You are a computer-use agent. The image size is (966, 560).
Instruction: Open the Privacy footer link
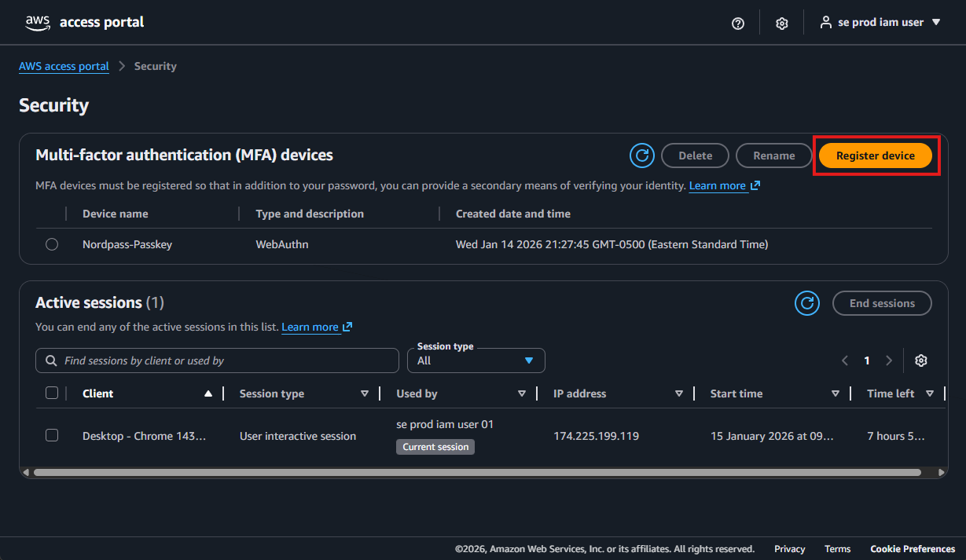[790, 549]
